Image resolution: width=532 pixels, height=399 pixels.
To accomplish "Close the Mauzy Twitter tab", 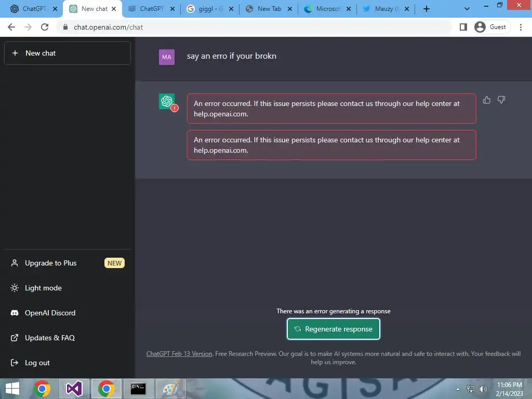I will (x=407, y=9).
